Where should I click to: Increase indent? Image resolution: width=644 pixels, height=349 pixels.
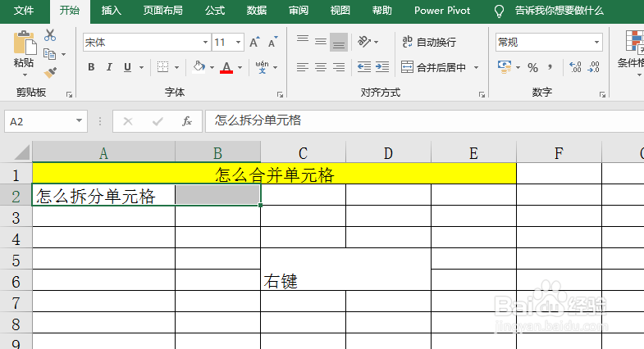(x=382, y=67)
